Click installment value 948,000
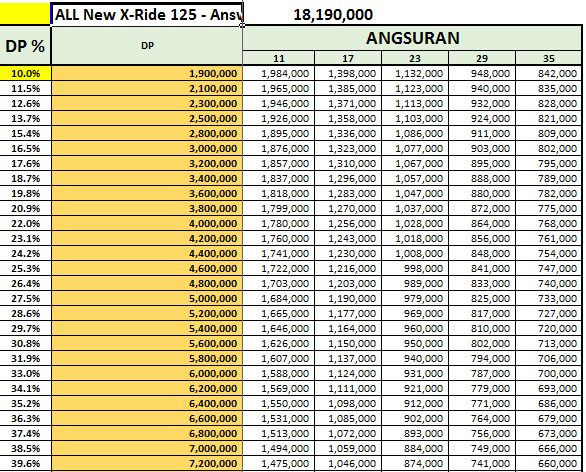The image size is (586, 472). [482, 73]
